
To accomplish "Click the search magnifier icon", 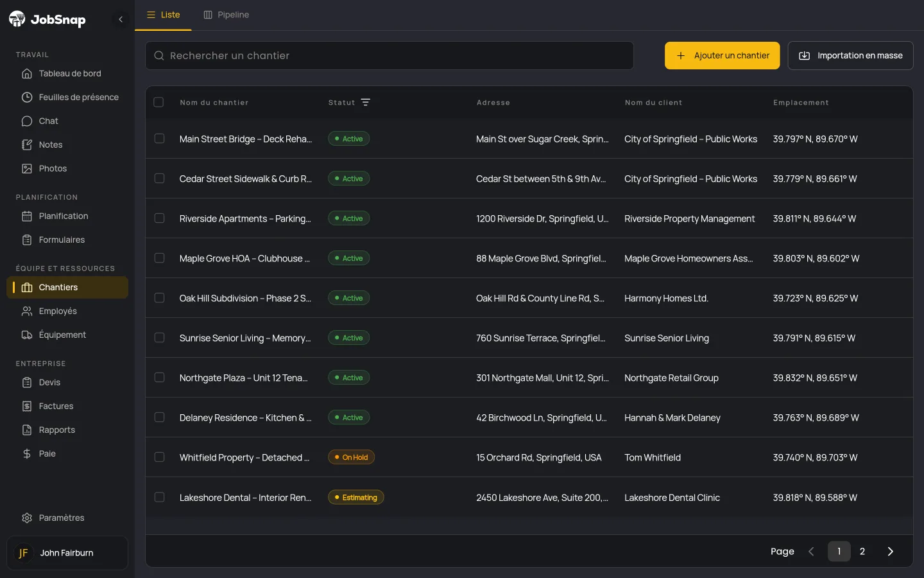I will coord(159,56).
